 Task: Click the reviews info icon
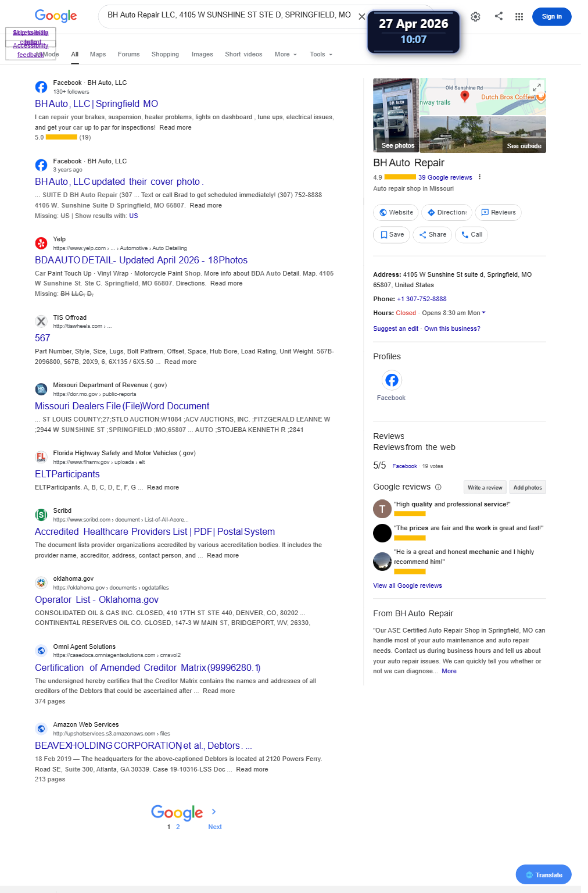tap(438, 487)
